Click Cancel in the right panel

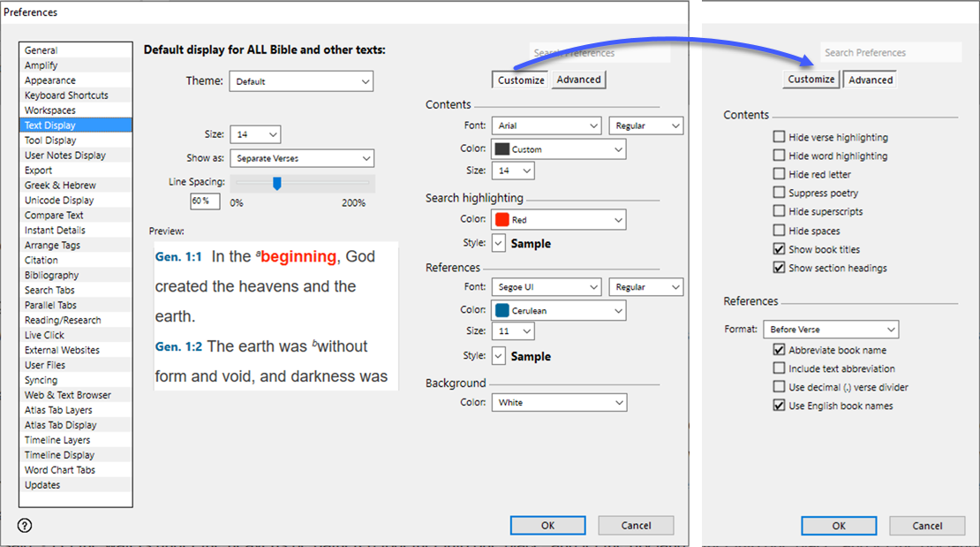point(927,526)
